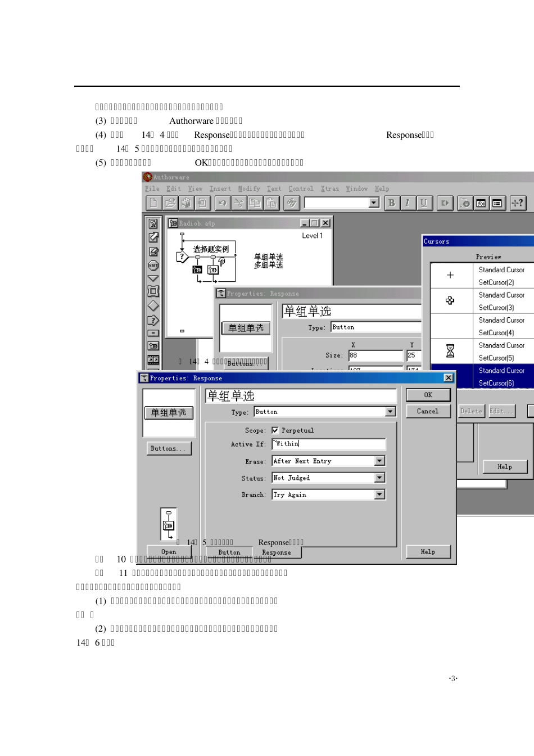Click the Copy toolbar icon
Image resolution: width=534 pixels, height=756 pixels.
[255, 203]
